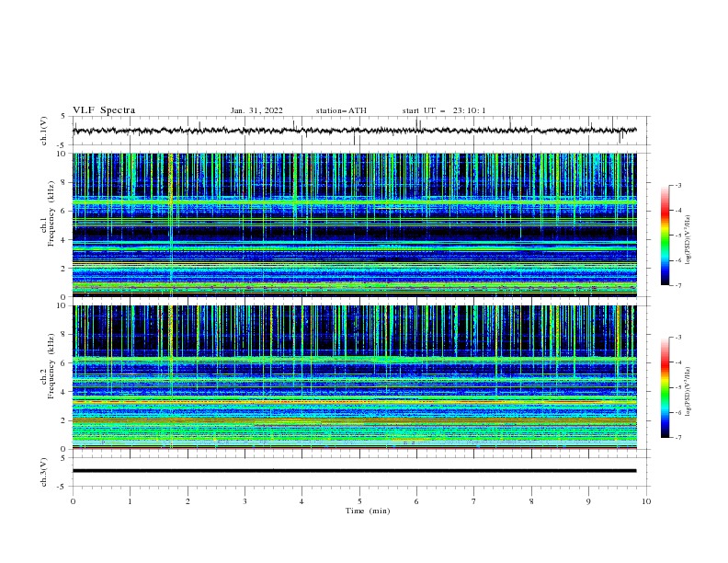Image resolution: width=728 pixels, height=563 pixels.
Task: Click the ch.2 frequency axis "8" tick label
Action: (x=63, y=335)
